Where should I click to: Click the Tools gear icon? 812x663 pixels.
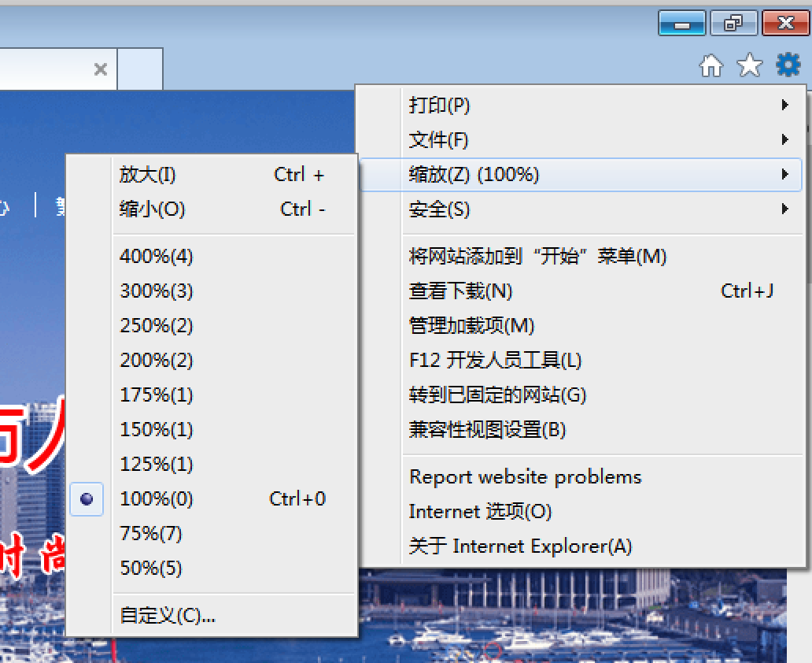tap(788, 65)
